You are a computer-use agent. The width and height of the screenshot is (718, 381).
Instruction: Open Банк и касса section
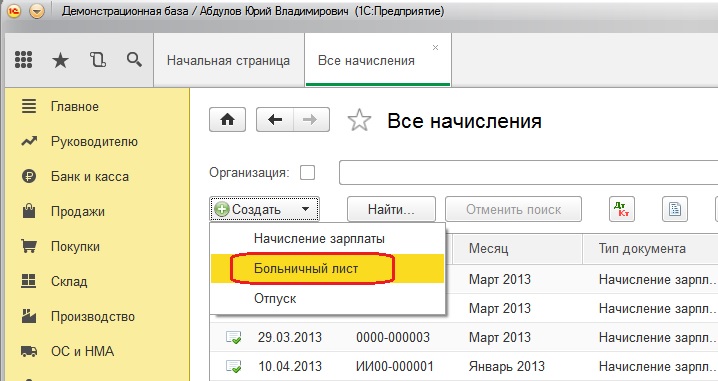pyautogui.click(x=90, y=177)
